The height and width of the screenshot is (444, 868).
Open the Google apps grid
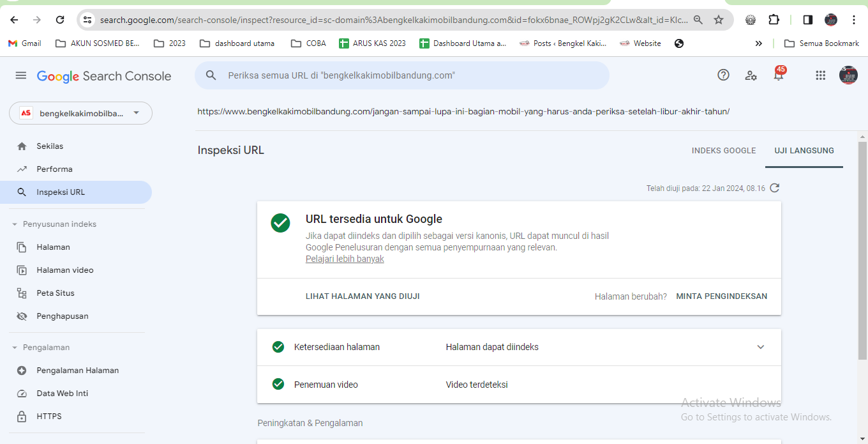pyautogui.click(x=821, y=75)
